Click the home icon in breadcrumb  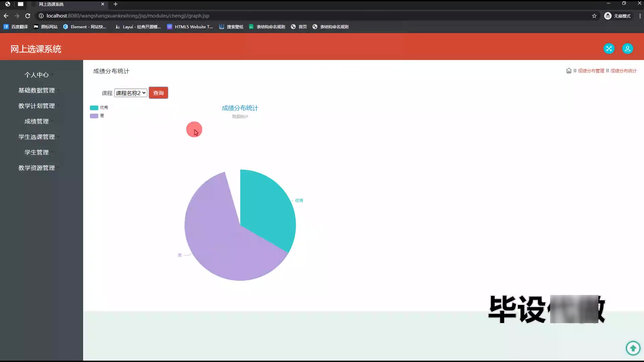tap(569, 71)
